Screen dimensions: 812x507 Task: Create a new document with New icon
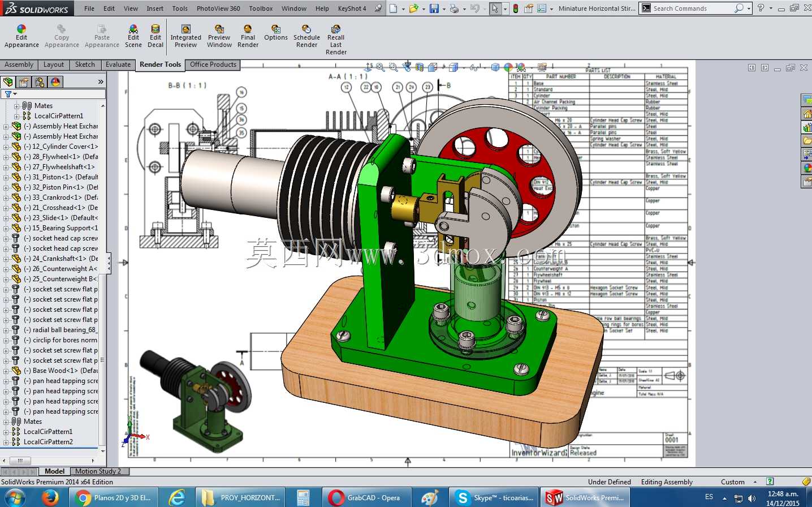pyautogui.click(x=393, y=8)
